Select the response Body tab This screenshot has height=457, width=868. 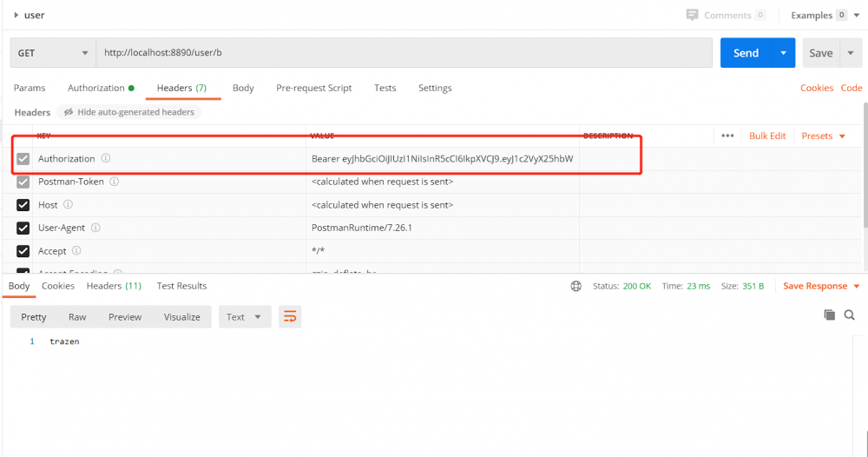tap(19, 286)
